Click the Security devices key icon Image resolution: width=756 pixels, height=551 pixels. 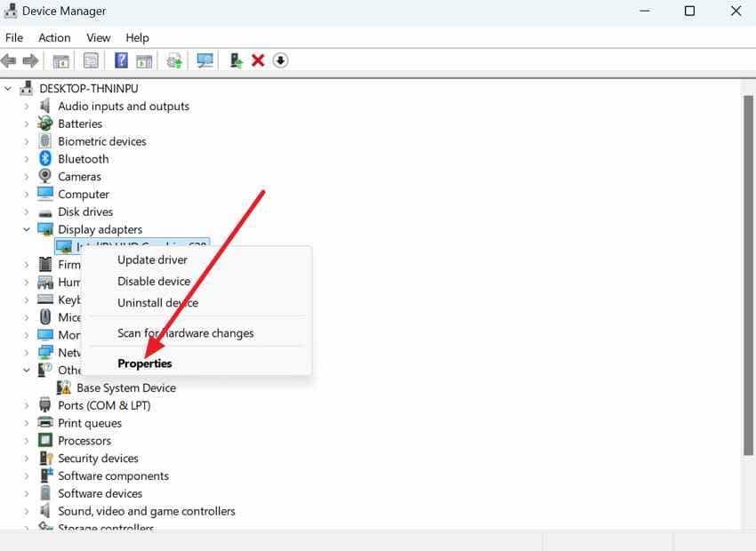coord(45,458)
